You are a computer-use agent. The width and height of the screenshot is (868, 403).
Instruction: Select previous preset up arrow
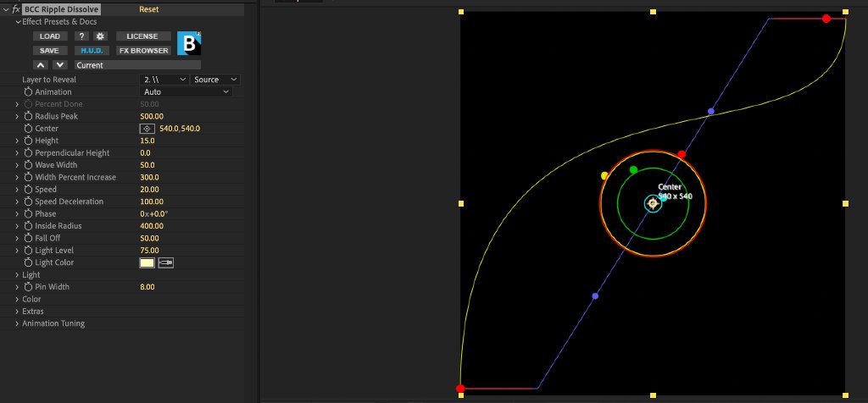point(42,64)
